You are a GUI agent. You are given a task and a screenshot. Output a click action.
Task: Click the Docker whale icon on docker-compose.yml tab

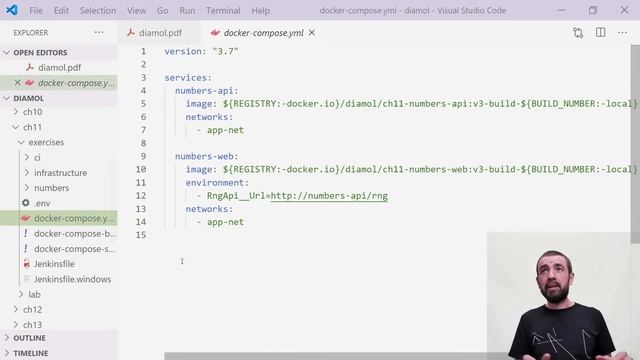click(x=215, y=33)
